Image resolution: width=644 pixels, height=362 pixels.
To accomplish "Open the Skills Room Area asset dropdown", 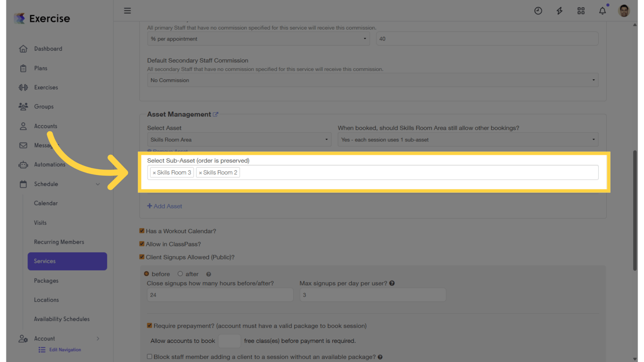I will (239, 140).
